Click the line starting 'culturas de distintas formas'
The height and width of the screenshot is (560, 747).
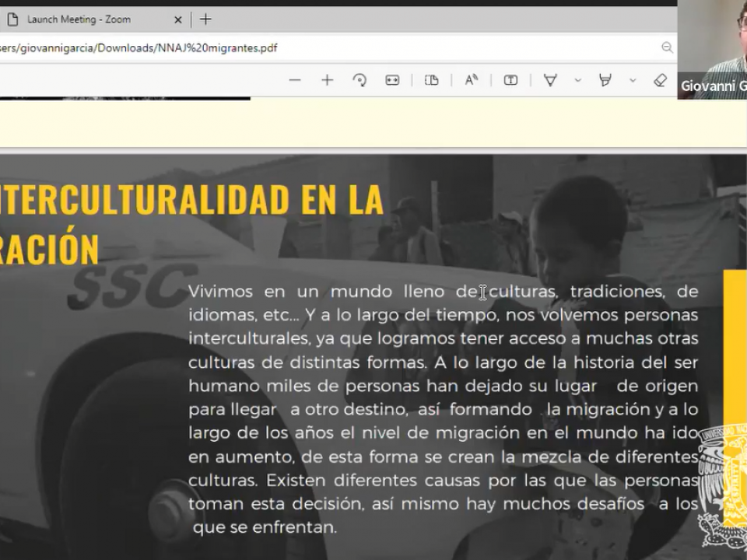pos(443,362)
